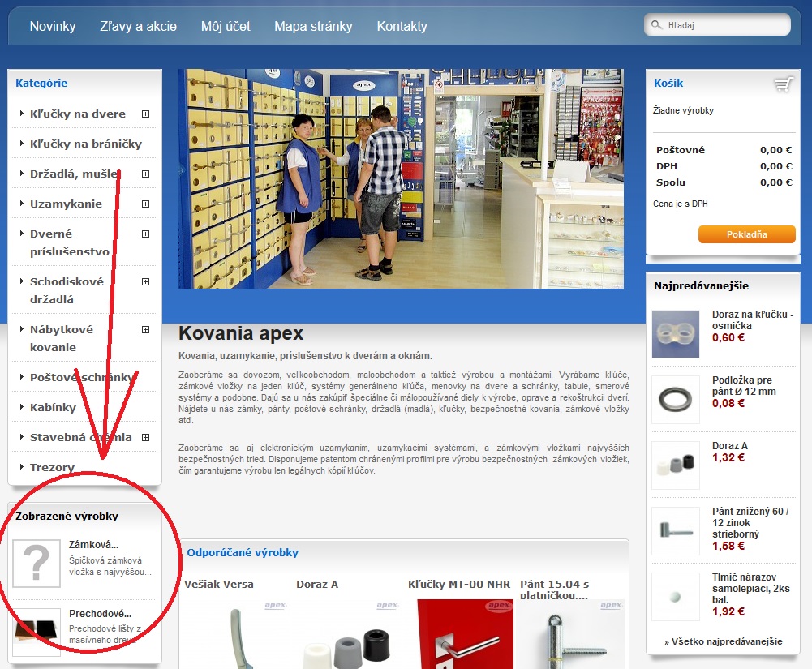Click the shop interior banner image
The height and width of the screenshot is (669, 812).
point(401,178)
